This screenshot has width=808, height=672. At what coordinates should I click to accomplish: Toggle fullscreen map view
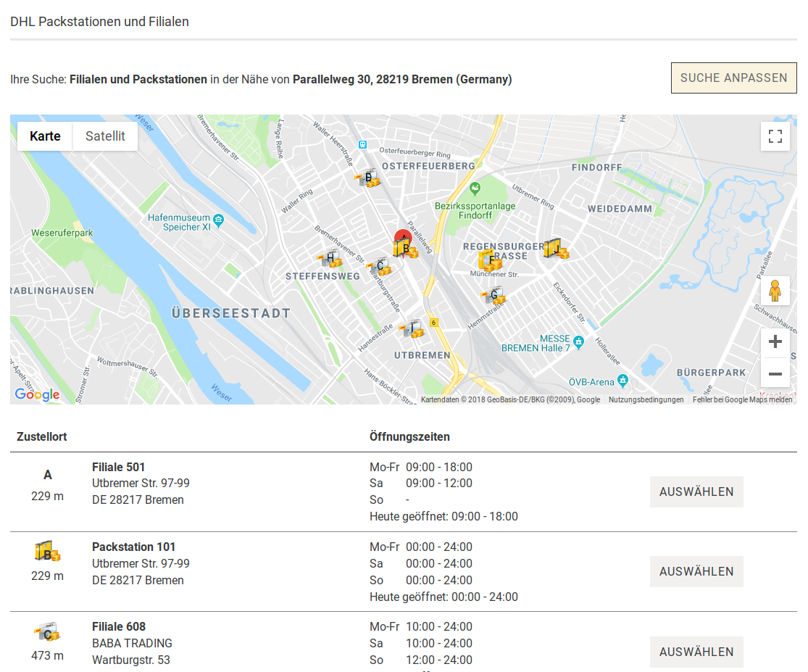click(775, 136)
